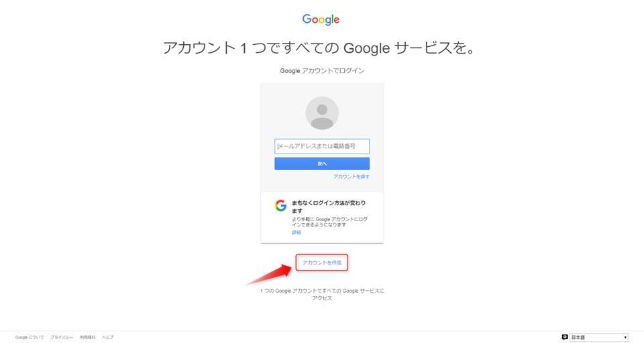Click the multicolor G icon in notice

tap(281, 206)
